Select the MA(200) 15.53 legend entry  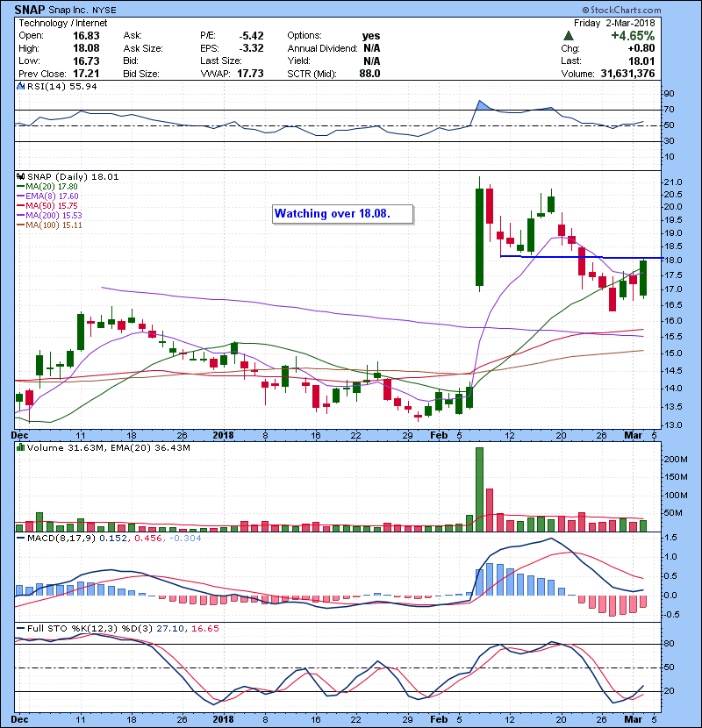49,216
